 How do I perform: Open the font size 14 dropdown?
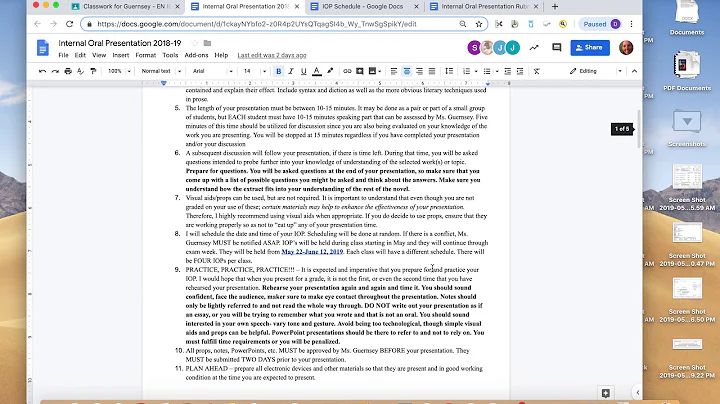254,71
